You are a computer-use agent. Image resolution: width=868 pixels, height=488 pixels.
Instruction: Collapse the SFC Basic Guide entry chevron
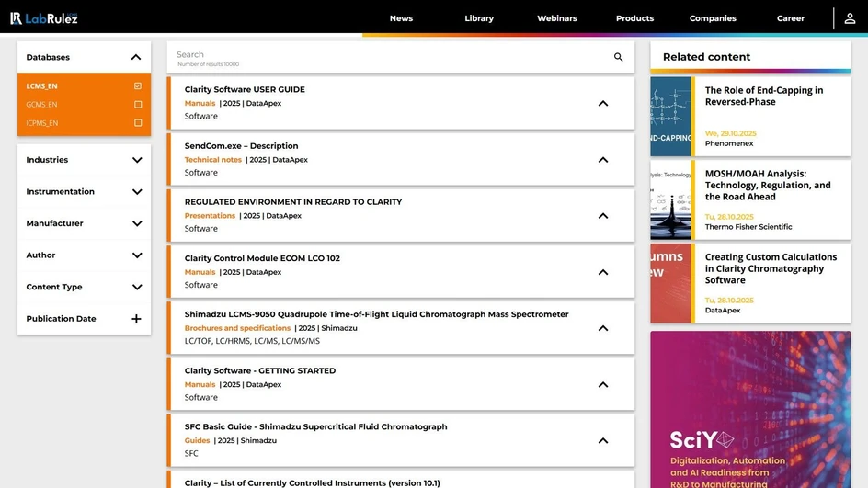click(603, 441)
